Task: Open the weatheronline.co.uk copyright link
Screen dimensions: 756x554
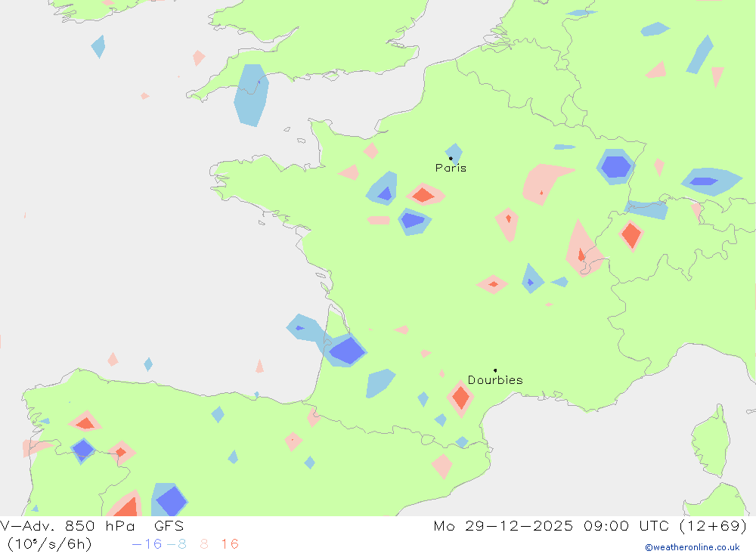Action: (x=692, y=547)
